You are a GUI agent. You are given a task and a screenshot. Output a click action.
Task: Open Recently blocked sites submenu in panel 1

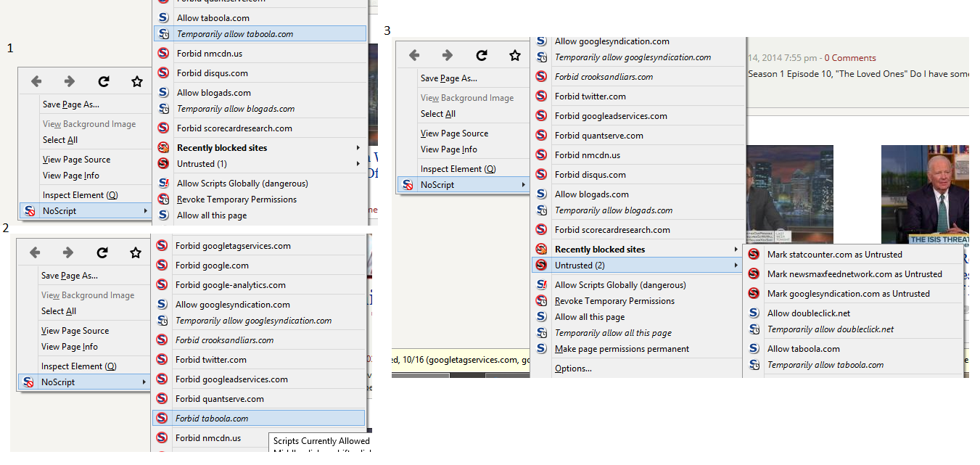(260, 148)
